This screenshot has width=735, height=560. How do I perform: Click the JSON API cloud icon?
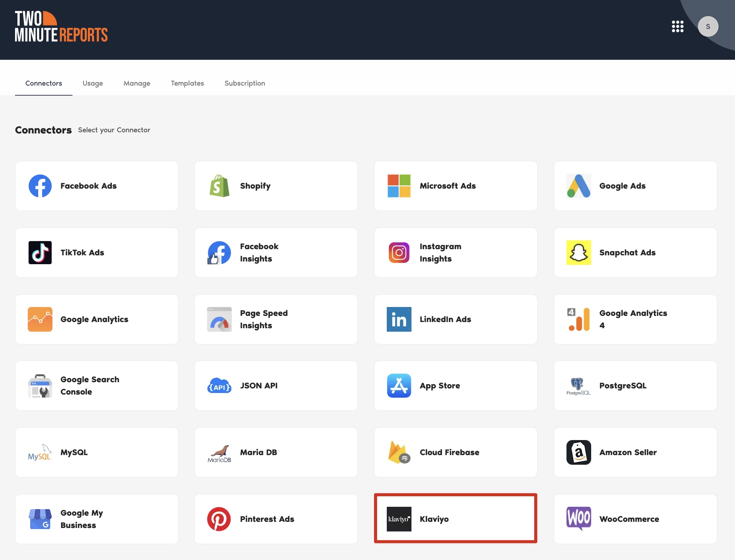tap(219, 386)
